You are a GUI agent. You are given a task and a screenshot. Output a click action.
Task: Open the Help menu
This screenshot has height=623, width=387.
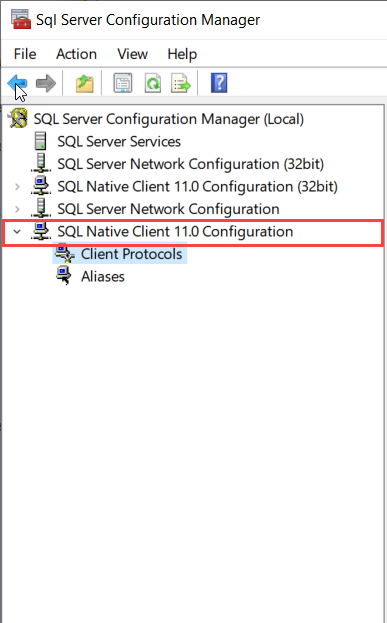[182, 54]
